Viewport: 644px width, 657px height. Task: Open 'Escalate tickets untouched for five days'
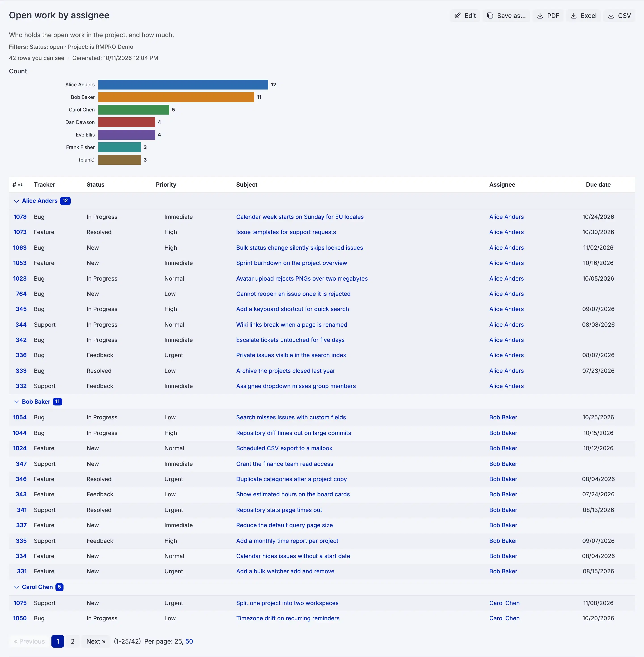[290, 340]
